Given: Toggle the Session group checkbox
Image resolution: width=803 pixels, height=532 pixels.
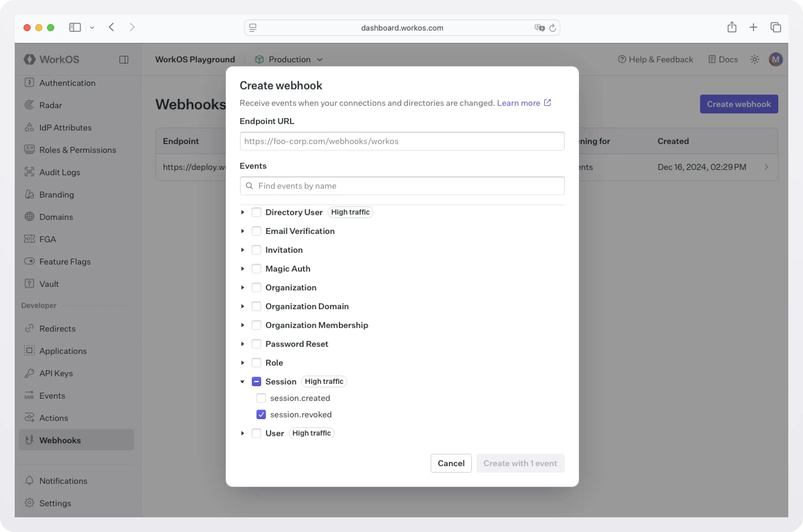Looking at the screenshot, I should point(256,381).
